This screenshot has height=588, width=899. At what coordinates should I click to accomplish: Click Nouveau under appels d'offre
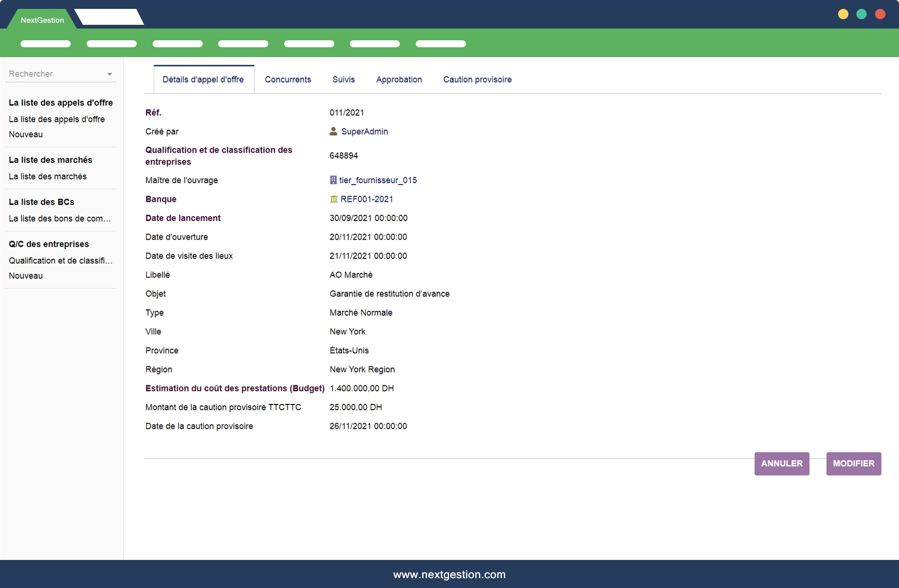click(x=26, y=134)
